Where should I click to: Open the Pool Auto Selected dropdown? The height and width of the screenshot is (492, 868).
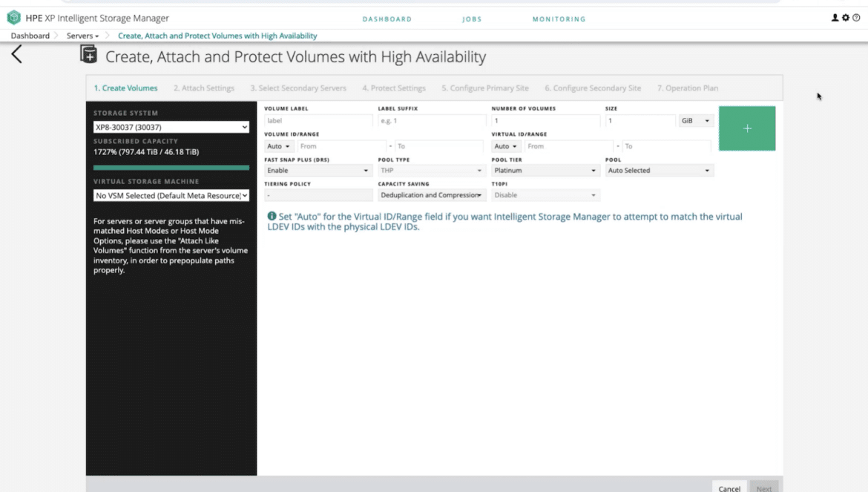[x=660, y=171]
